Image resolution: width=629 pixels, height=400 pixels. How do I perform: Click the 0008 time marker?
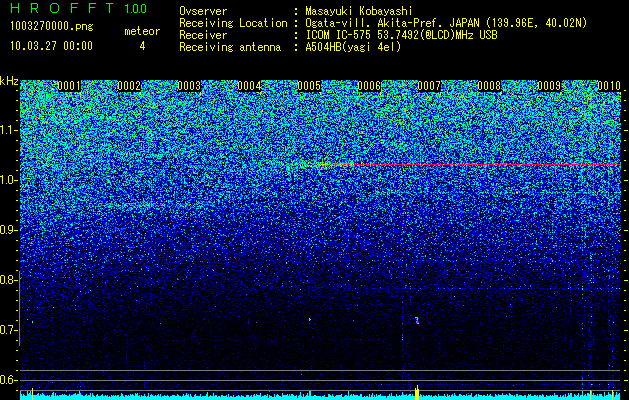click(489, 86)
